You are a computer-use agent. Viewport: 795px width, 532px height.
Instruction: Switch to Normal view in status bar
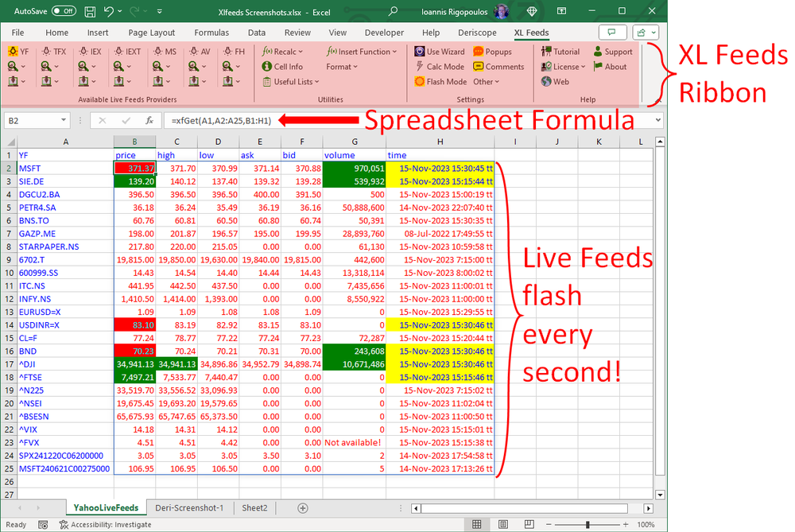click(476, 524)
